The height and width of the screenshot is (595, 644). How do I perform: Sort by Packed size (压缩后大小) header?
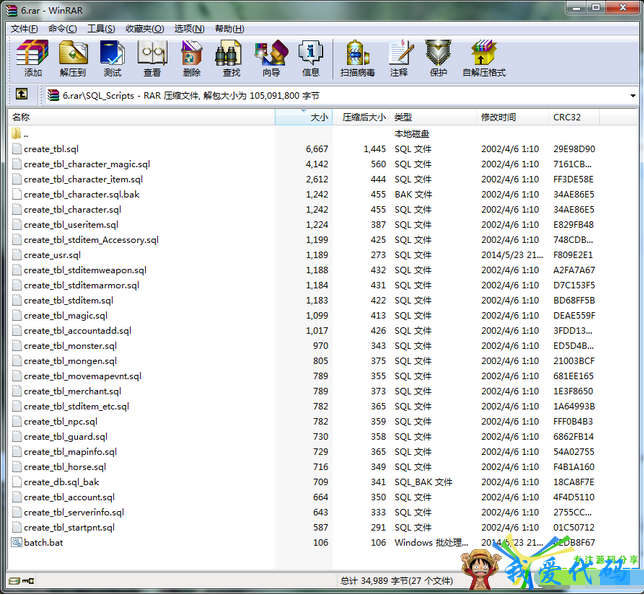tap(362, 117)
